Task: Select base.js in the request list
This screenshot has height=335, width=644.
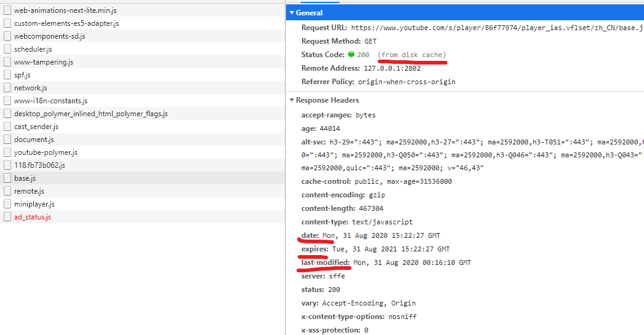Action: click(25, 178)
